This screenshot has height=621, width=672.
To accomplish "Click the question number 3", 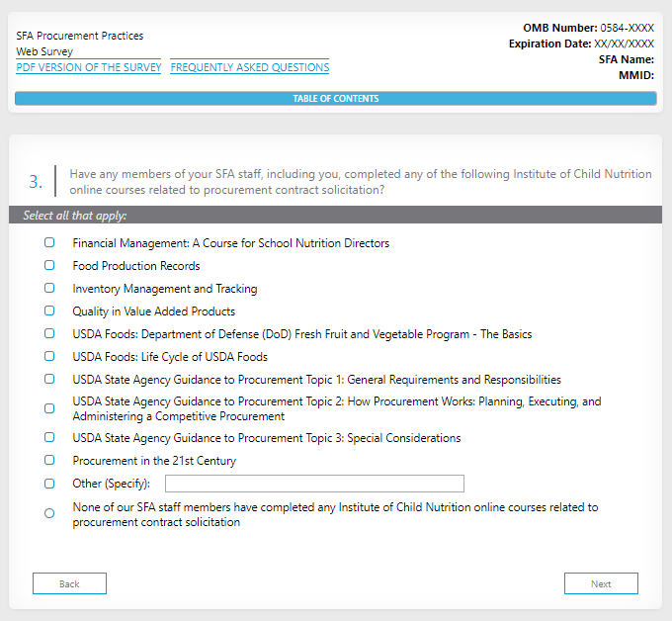I will click(x=36, y=182).
